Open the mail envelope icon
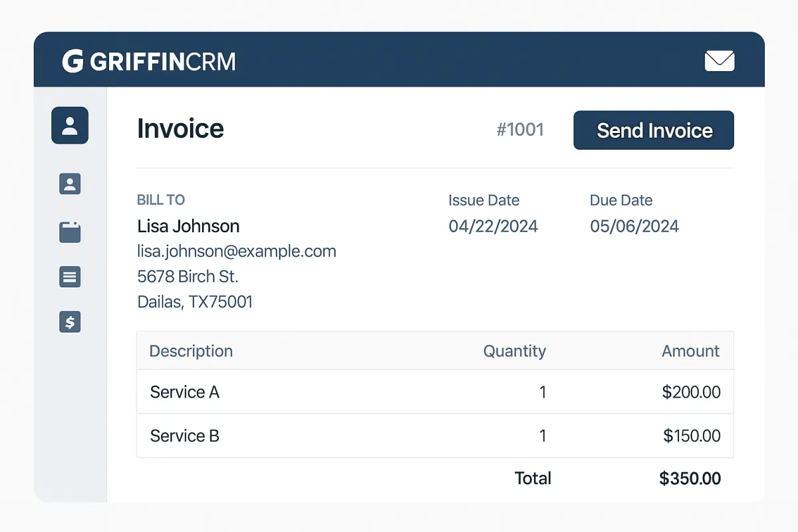The image size is (798, 532). [x=720, y=61]
